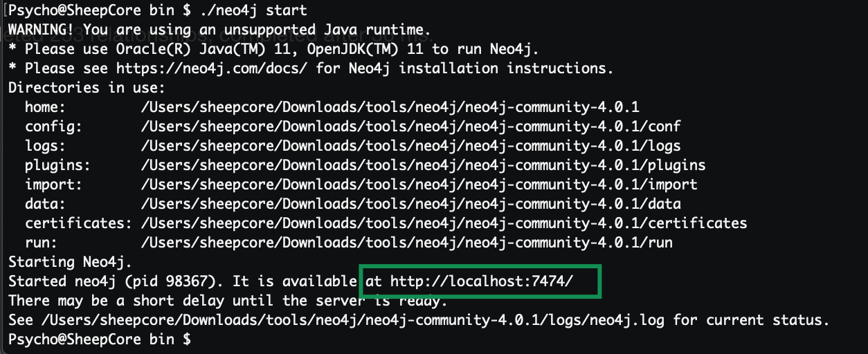The width and height of the screenshot is (868, 354).
Task: Select the certificates path ending /certificates
Action: tap(444, 224)
